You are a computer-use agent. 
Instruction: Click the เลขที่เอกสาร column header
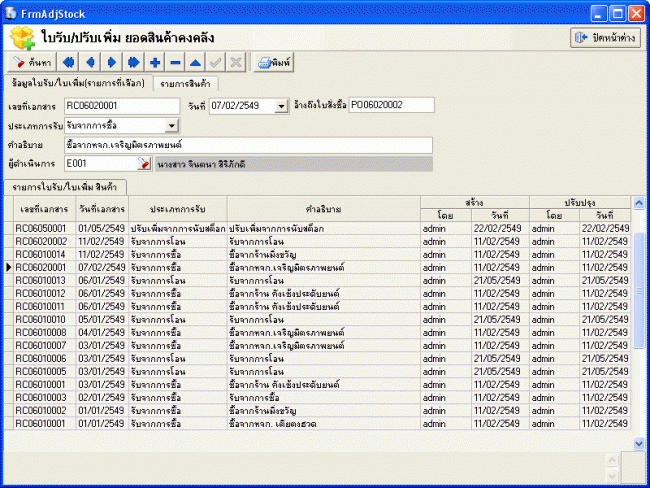coord(45,209)
